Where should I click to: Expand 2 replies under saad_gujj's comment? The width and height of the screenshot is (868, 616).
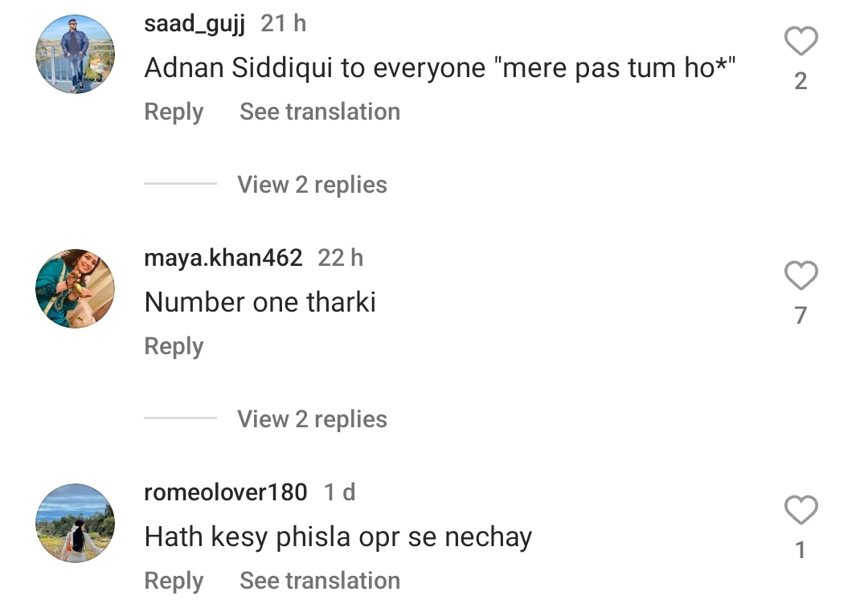[x=312, y=185]
